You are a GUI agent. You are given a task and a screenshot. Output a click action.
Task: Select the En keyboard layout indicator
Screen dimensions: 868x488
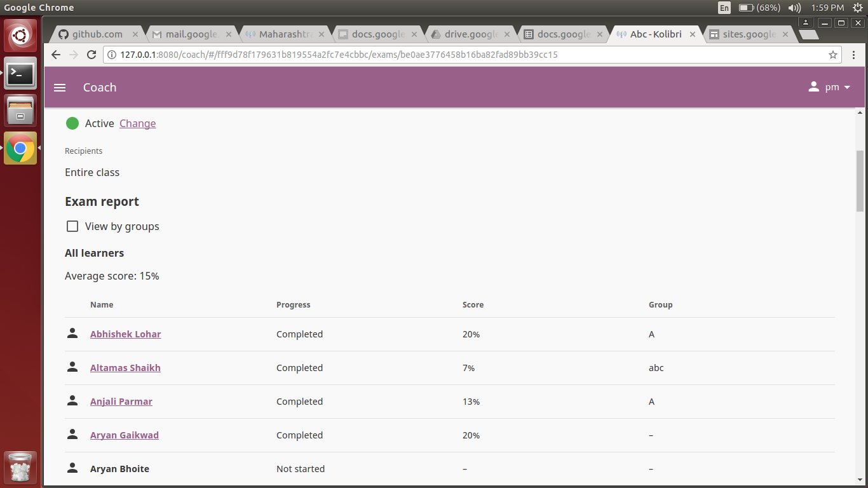pos(724,8)
